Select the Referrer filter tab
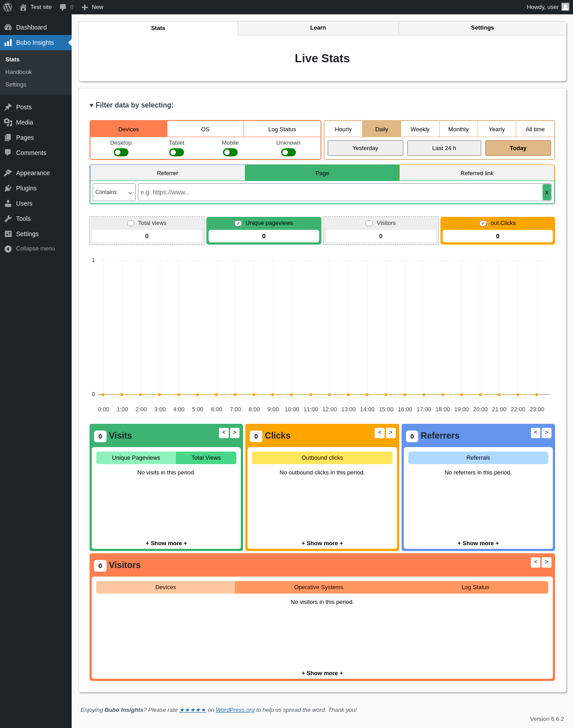The height and width of the screenshot is (728, 573). coord(167,173)
